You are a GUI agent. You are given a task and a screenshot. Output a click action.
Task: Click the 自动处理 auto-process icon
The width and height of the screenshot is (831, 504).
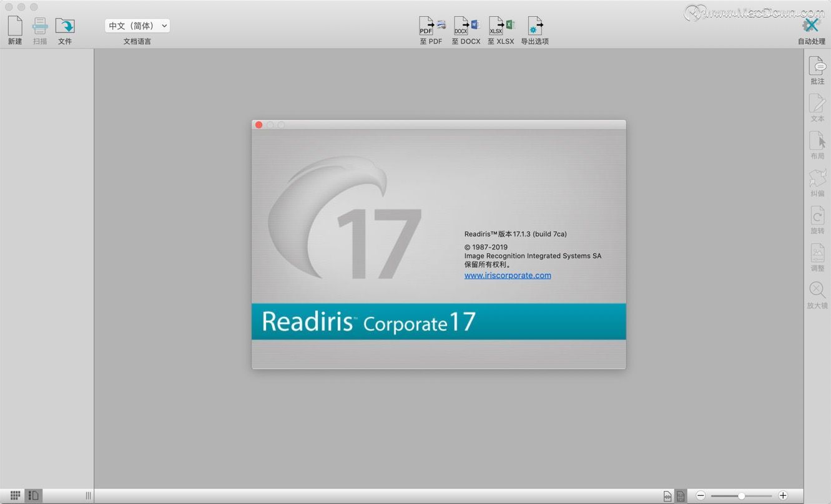[x=811, y=26]
